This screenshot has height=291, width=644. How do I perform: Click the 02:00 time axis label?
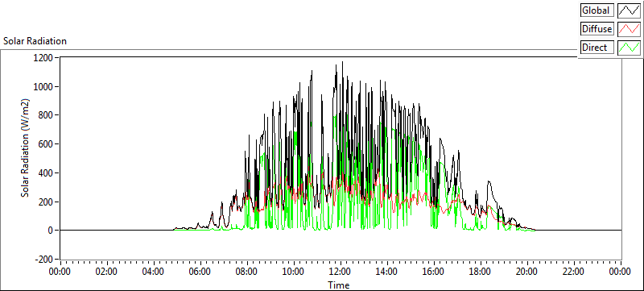[x=107, y=272]
